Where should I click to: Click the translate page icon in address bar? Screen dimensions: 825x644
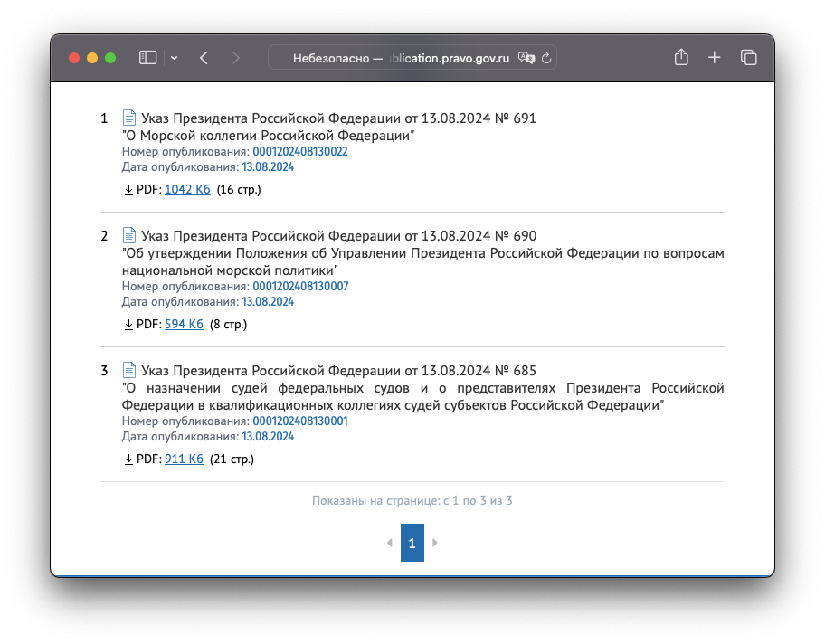(526, 58)
